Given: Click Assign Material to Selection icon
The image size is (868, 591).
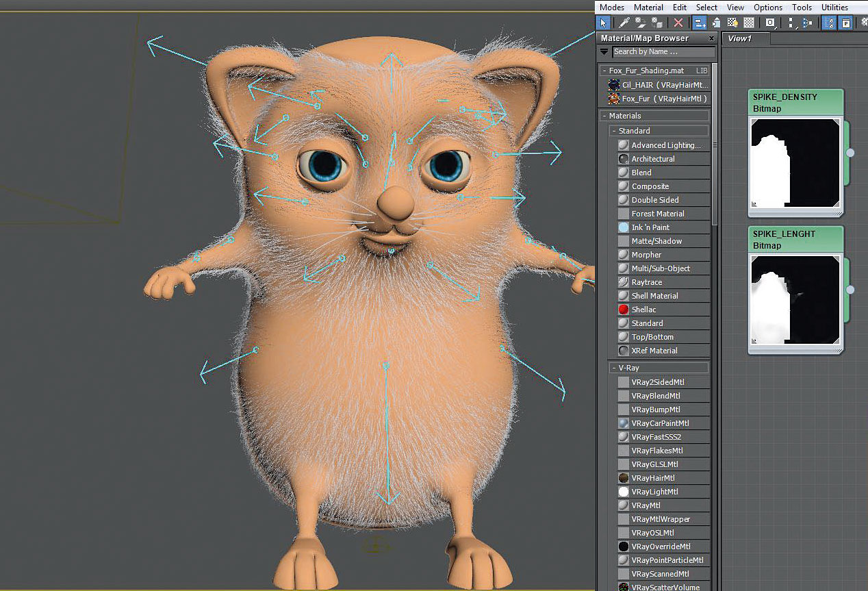Looking at the screenshot, I should pyautogui.click(x=656, y=23).
